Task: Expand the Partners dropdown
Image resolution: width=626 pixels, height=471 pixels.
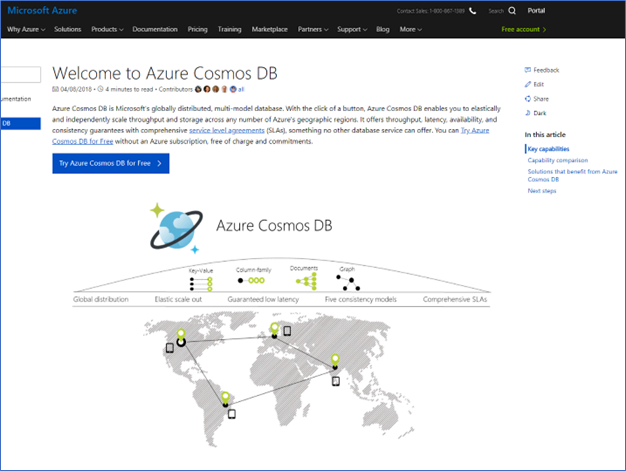Action: click(313, 29)
